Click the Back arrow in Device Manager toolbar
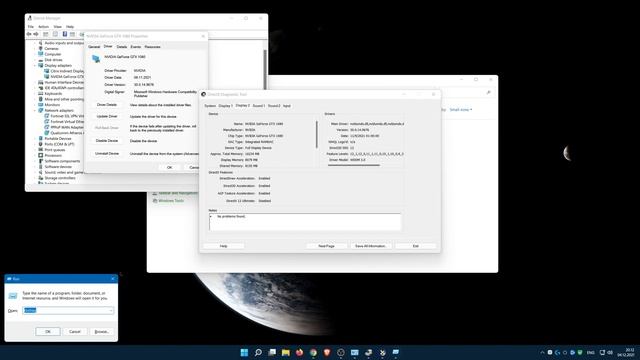 pyautogui.click(x=29, y=34)
